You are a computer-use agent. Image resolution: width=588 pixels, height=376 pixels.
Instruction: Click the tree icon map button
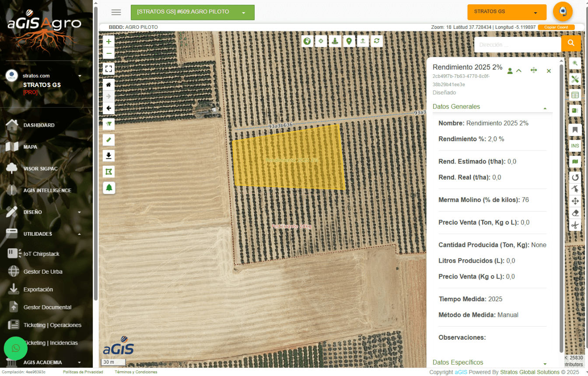(x=108, y=188)
